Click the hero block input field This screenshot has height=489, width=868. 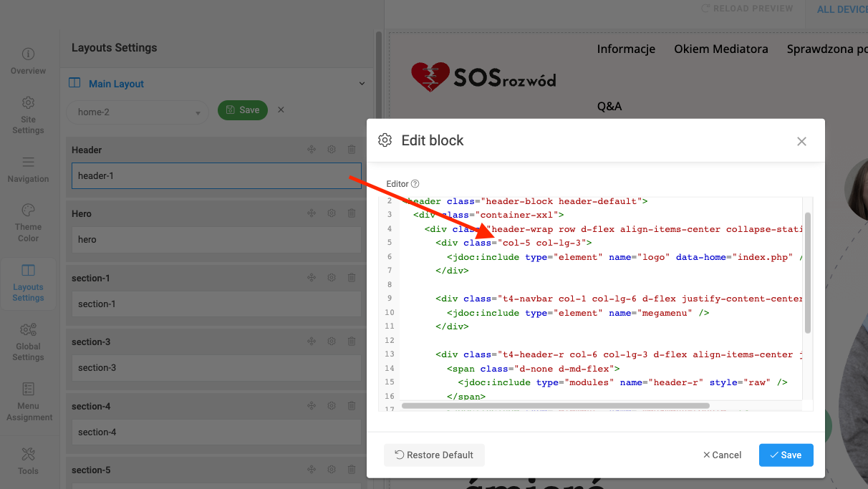click(x=216, y=240)
